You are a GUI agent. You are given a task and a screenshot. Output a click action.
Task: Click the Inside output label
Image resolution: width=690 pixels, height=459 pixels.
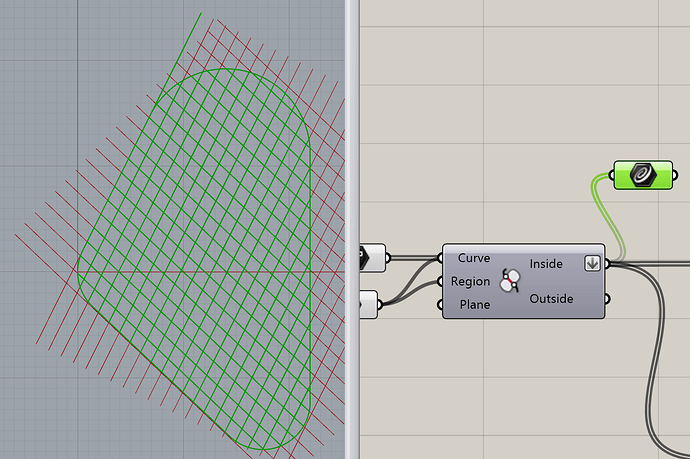546,264
